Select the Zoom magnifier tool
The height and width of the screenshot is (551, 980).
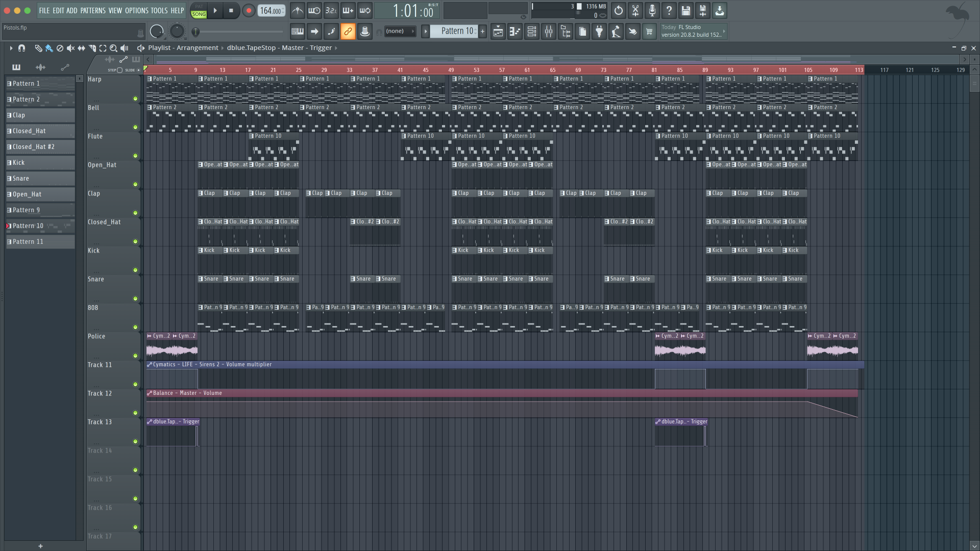[x=113, y=48]
